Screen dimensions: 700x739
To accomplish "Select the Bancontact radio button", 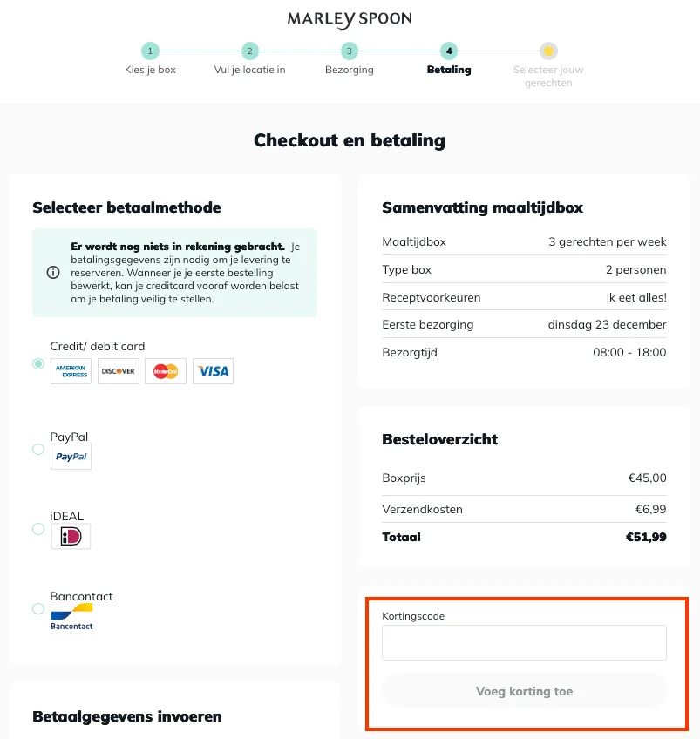I will pyautogui.click(x=38, y=609).
